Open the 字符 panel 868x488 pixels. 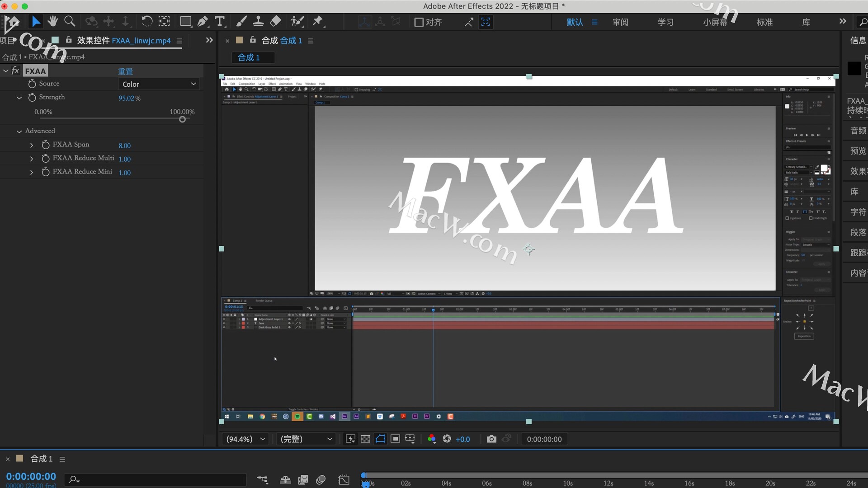click(858, 212)
